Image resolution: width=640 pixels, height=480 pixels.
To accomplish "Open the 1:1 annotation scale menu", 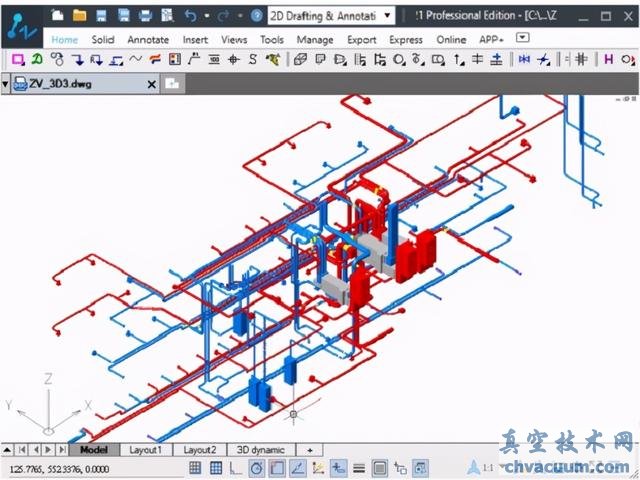I will click(x=488, y=467).
